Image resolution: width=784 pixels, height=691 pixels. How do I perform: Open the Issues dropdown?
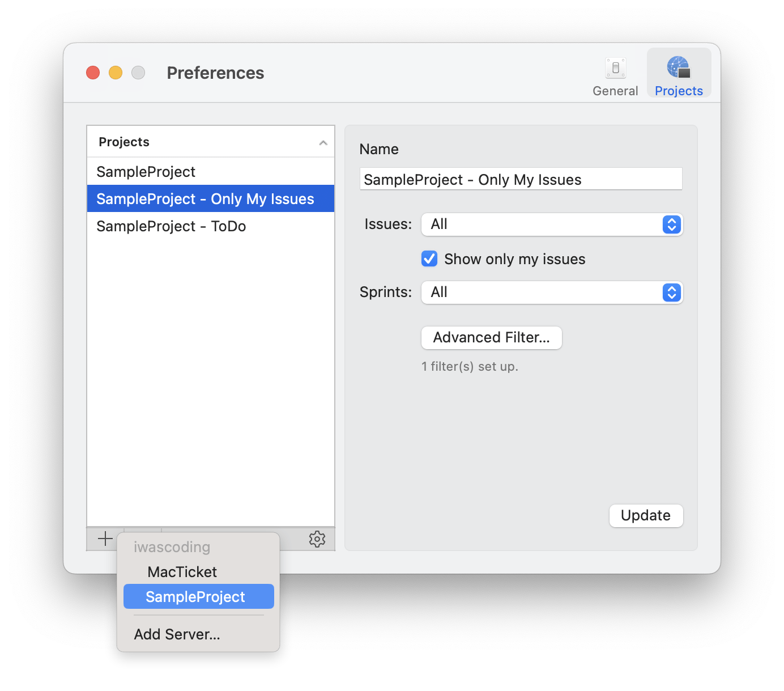(x=552, y=224)
